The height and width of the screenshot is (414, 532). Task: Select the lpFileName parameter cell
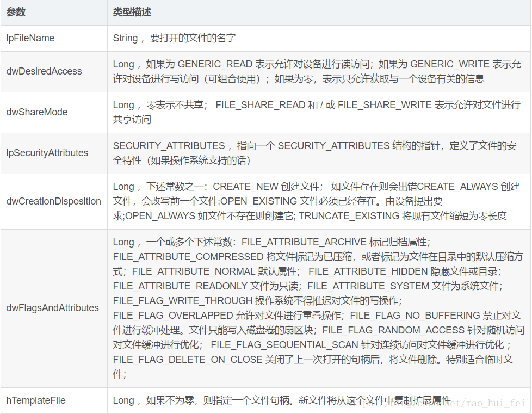(x=30, y=38)
